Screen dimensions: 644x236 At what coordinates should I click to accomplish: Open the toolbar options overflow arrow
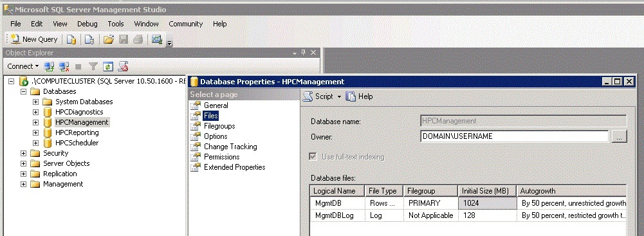pyautogui.click(x=170, y=42)
